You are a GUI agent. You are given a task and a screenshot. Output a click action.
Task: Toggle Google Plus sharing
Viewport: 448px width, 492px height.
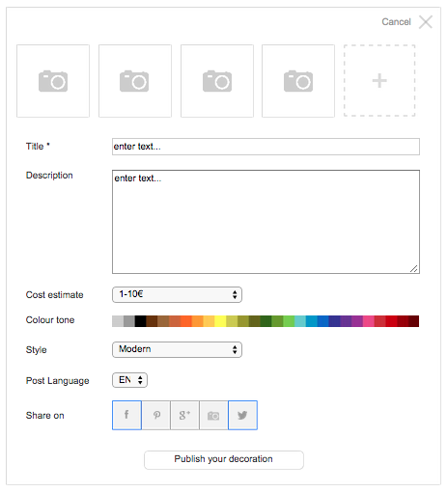[184, 415]
